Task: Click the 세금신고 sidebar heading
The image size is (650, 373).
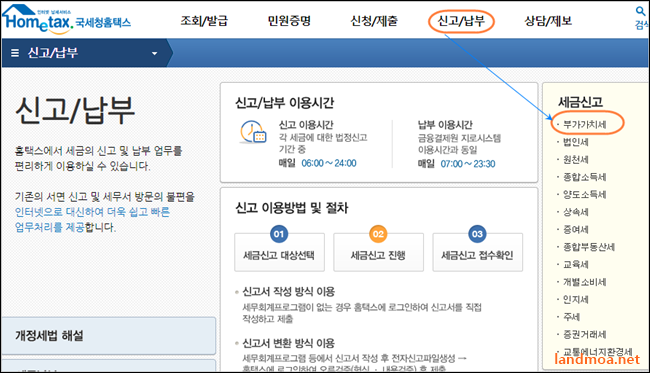Action: click(x=580, y=102)
